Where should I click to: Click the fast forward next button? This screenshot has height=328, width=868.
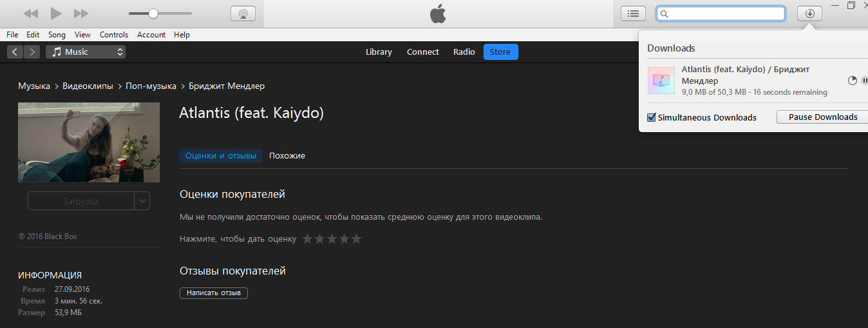click(x=81, y=14)
